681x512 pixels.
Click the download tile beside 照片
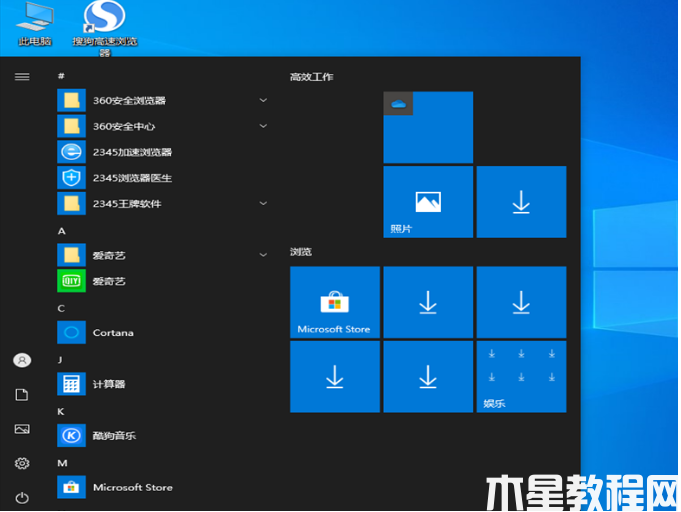point(521,202)
